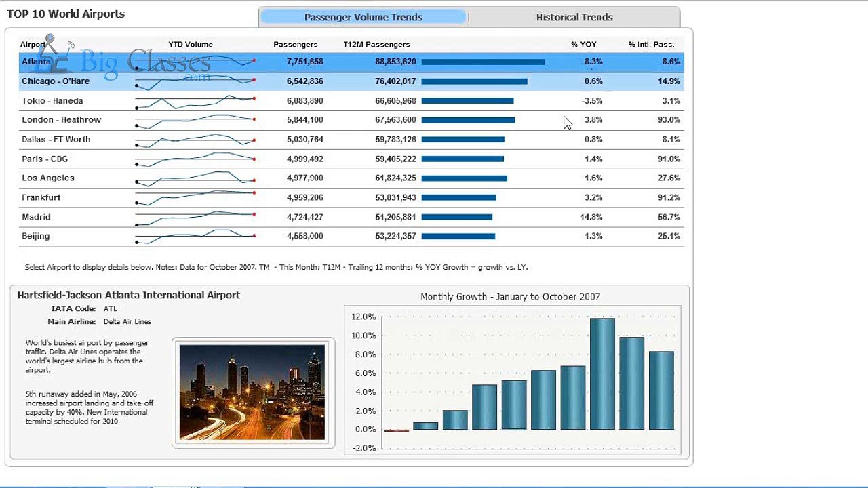This screenshot has height=488, width=868.
Task: Click the last bar of Monthly Growth chart
Action: click(661, 390)
